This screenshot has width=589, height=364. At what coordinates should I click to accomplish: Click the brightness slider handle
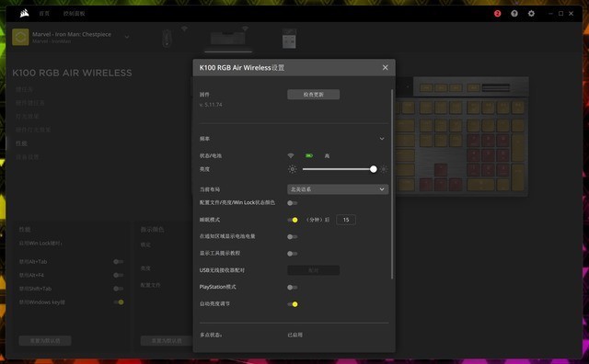pyautogui.click(x=373, y=169)
